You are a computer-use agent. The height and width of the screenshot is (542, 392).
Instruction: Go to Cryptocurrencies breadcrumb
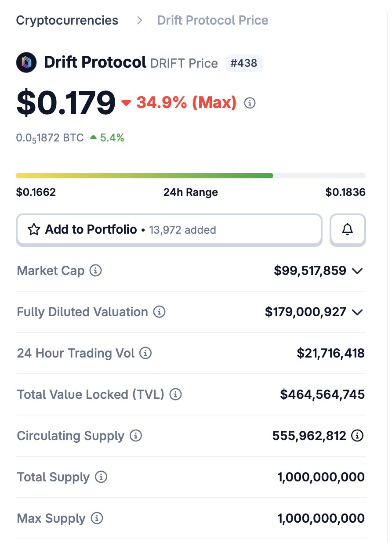pyautogui.click(x=67, y=20)
